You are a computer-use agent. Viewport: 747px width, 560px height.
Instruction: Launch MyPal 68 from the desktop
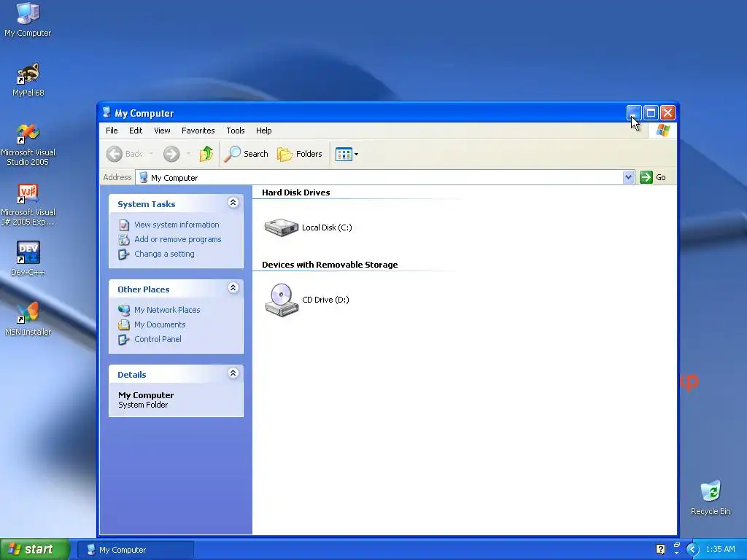(28, 79)
